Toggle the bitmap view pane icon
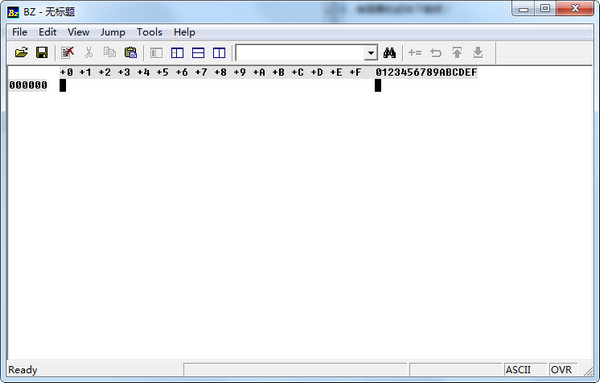 [156, 52]
